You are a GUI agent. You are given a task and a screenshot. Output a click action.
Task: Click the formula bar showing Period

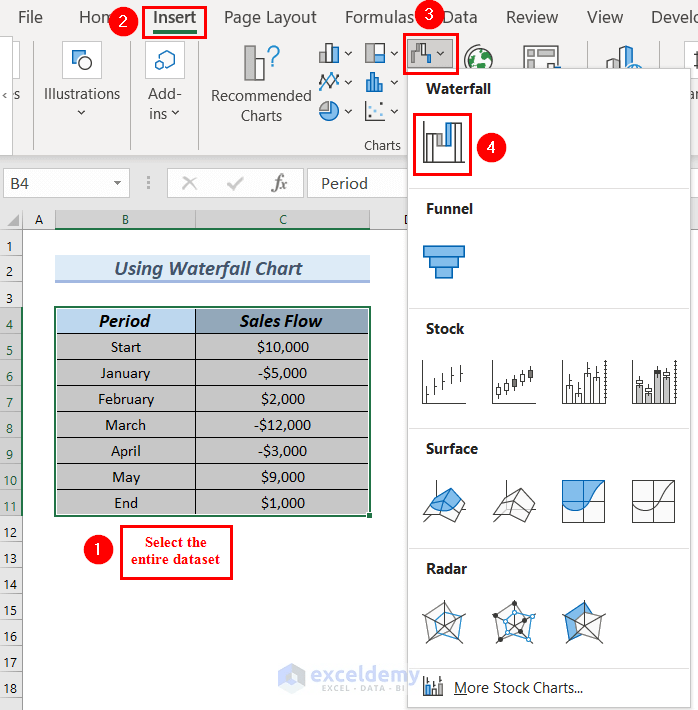358,183
